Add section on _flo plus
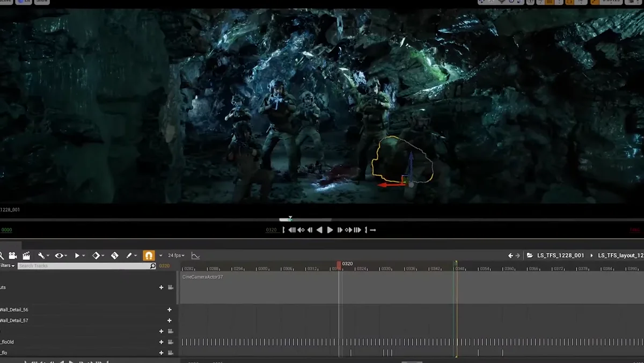 [161, 353]
